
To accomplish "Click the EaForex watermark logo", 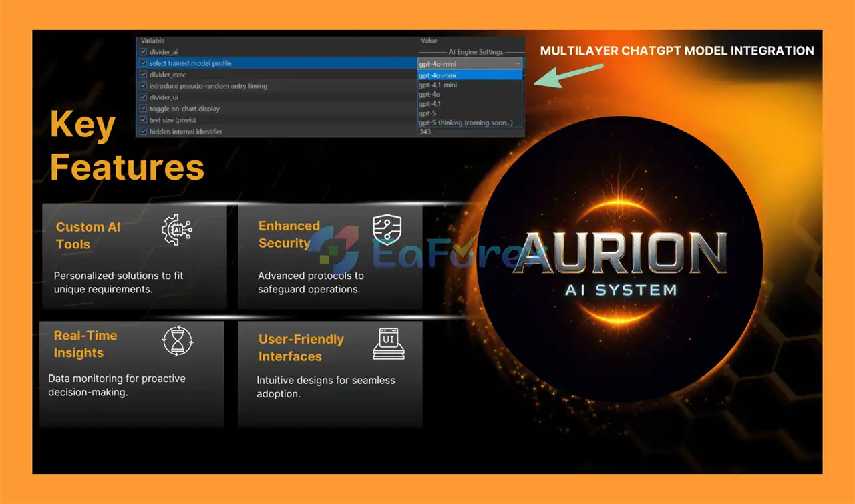I will [x=427, y=252].
